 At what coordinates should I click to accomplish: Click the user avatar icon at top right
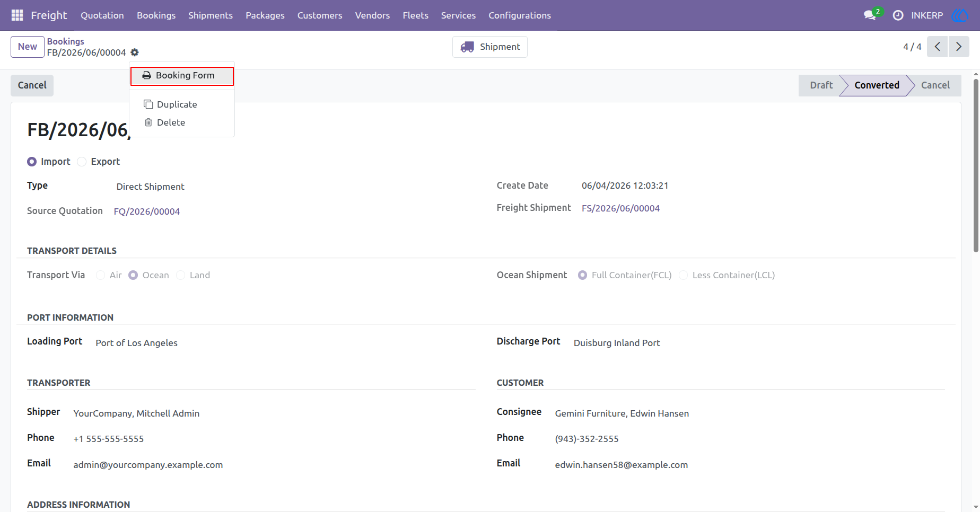pyautogui.click(x=960, y=15)
